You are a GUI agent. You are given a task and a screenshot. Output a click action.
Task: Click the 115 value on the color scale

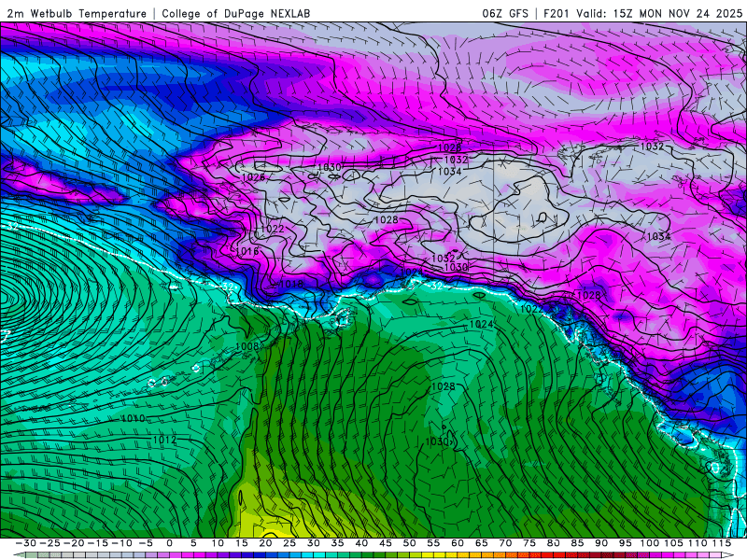(x=722, y=543)
